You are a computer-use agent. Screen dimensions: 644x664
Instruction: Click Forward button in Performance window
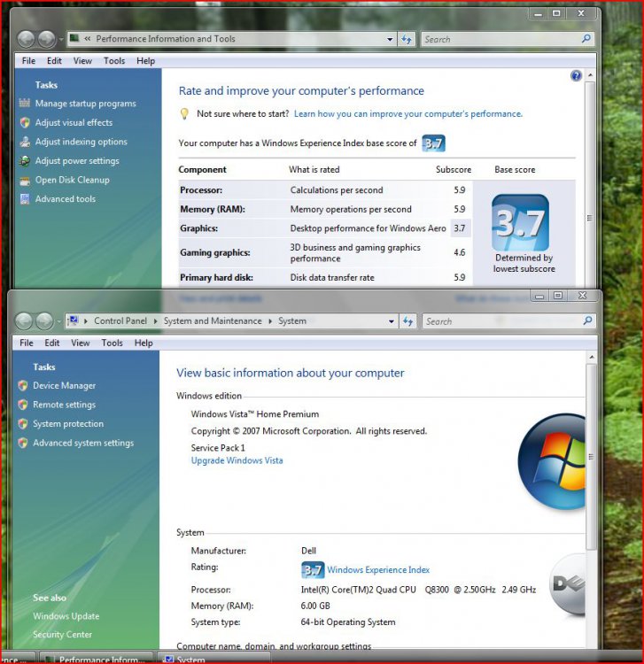[x=46, y=39]
